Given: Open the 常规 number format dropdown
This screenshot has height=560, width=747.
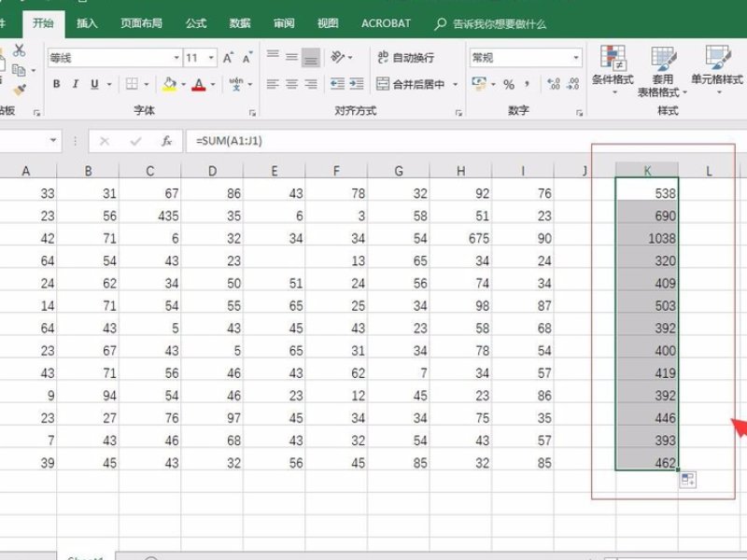Looking at the screenshot, I should (x=577, y=56).
